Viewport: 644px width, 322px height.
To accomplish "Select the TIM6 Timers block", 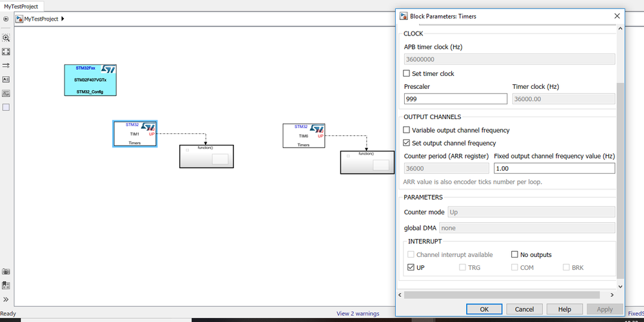I will click(x=304, y=136).
